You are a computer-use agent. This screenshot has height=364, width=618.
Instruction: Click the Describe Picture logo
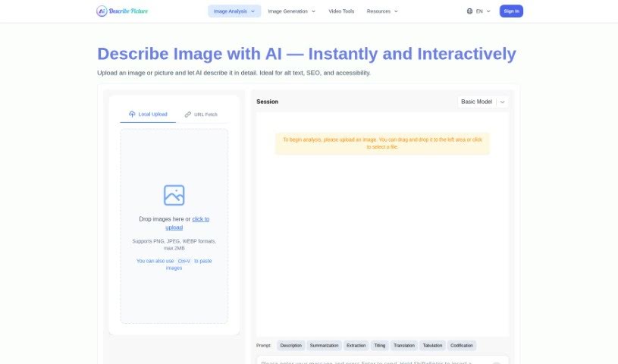click(x=122, y=11)
